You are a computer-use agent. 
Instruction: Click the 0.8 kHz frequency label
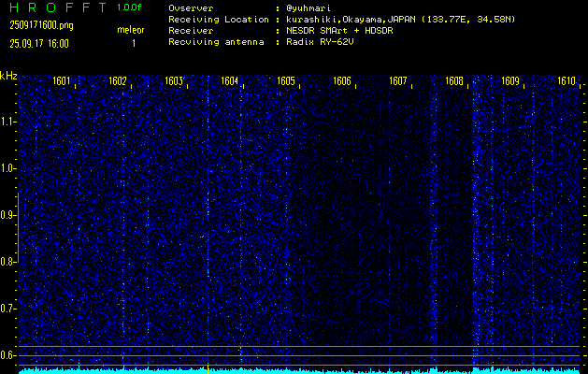pyautogui.click(x=7, y=262)
